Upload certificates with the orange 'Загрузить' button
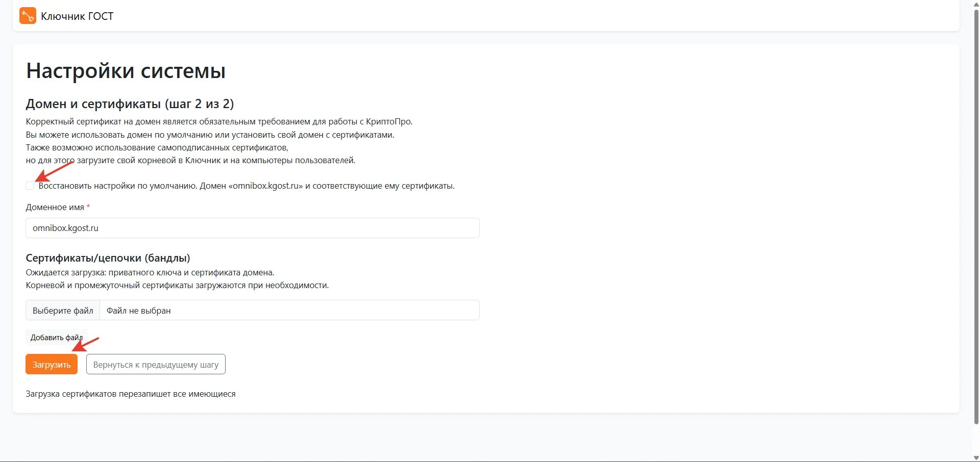The image size is (980, 462). click(52, 365)
